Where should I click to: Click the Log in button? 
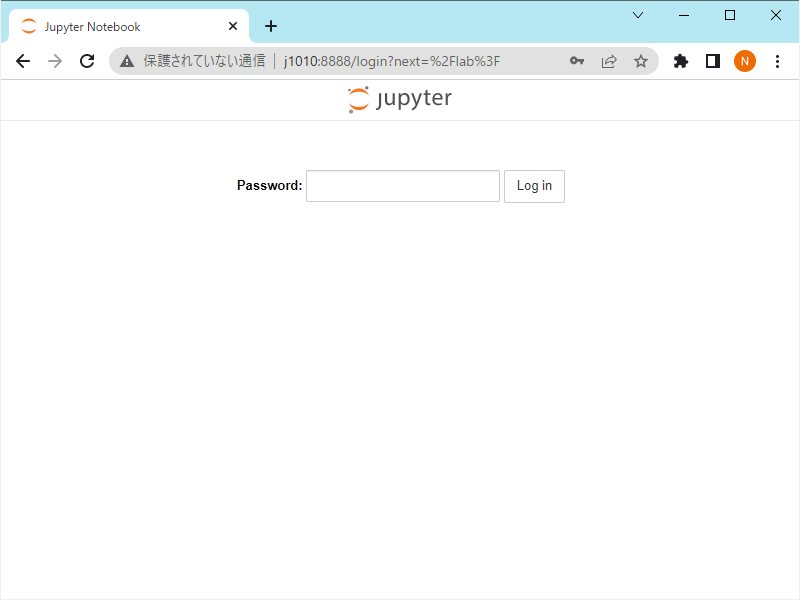(x=534, y=186)
